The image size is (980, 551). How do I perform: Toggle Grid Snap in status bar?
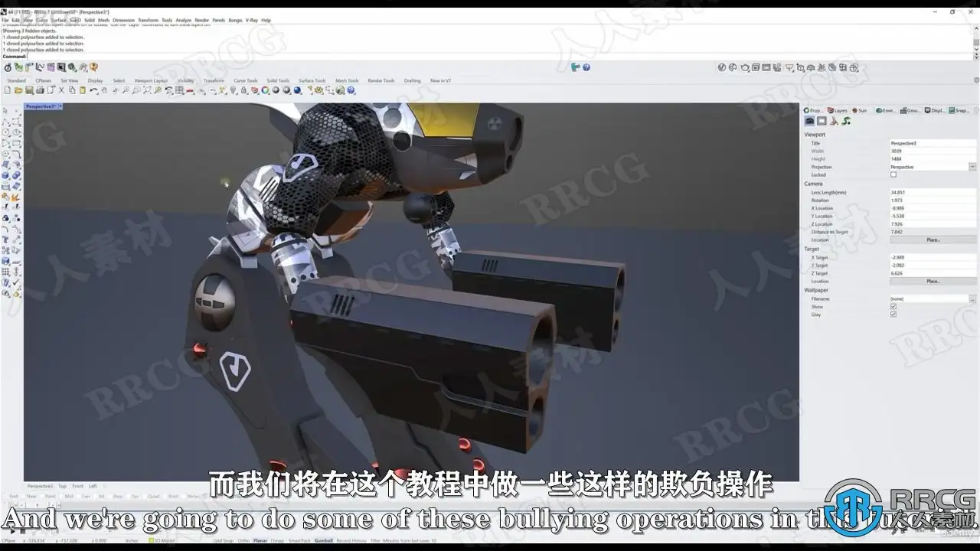(224, 540)
